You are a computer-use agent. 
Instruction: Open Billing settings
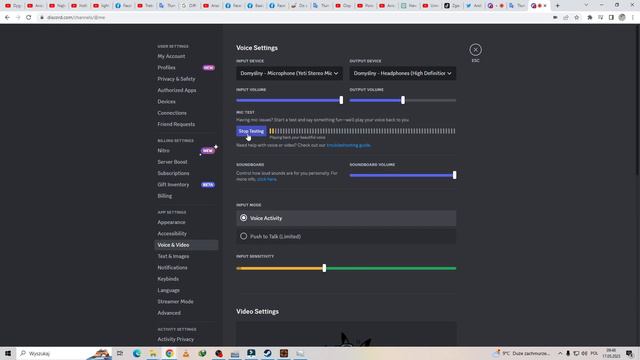pyautogui.click(x=165, y=196)
